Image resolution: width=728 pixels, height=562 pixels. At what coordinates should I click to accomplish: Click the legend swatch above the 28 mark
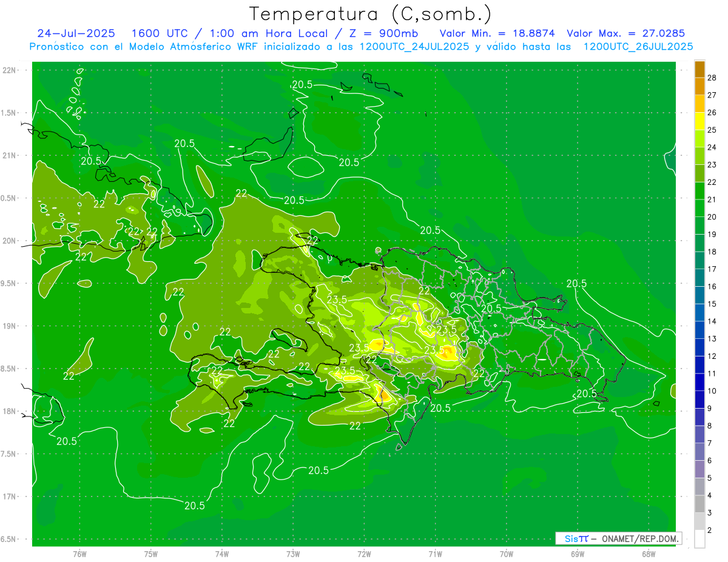point(699,69)
